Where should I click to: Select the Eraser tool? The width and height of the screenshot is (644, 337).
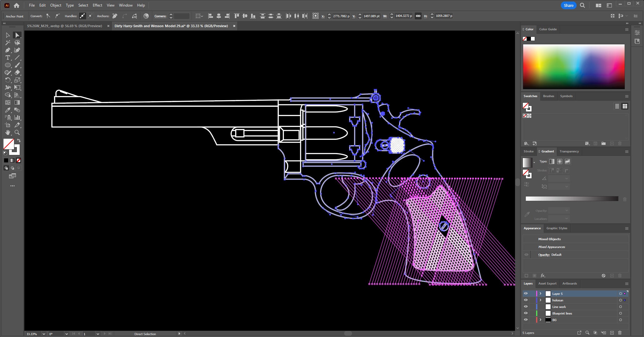pos(17,73)
